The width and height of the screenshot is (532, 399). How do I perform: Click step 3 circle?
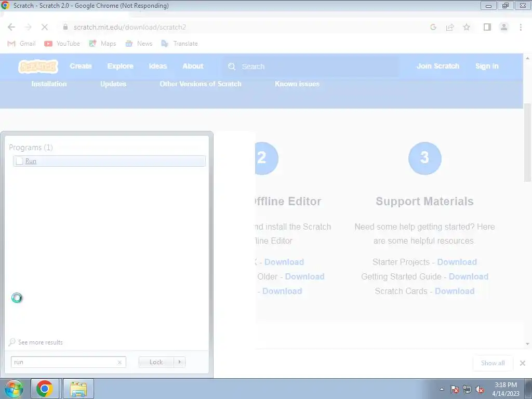(x=425, y=158)
